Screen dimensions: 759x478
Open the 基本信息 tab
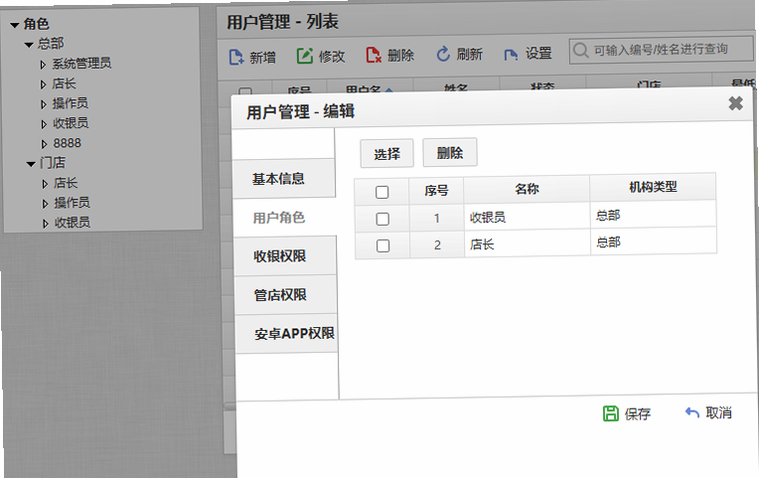pos(284,178)
